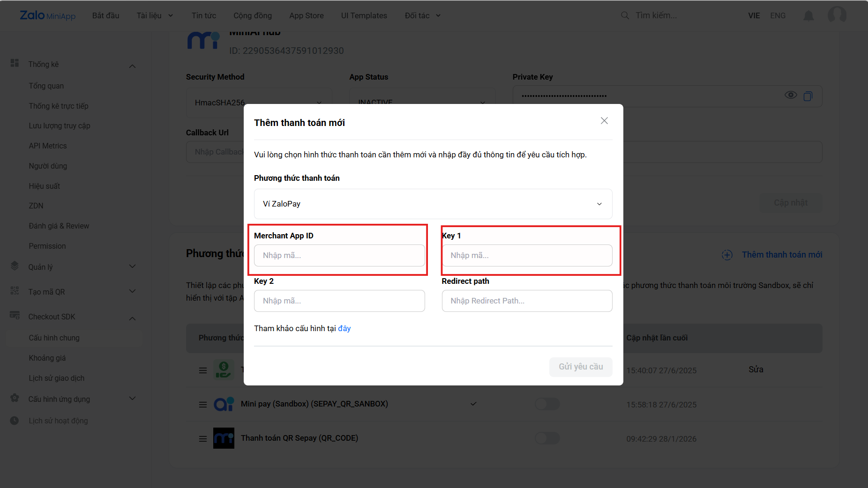Focus the Key 1 input field
The image size is (868, 488).
pos(527,255)
